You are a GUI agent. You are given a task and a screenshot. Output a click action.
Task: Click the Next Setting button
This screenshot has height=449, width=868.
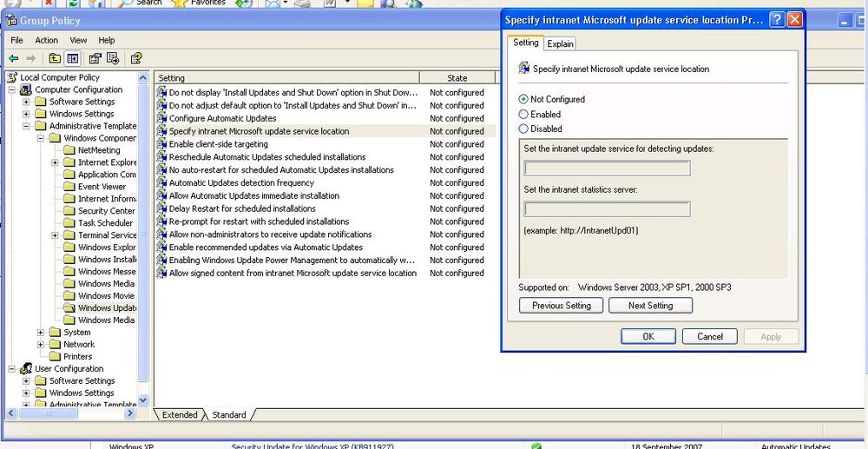(650, 305)
